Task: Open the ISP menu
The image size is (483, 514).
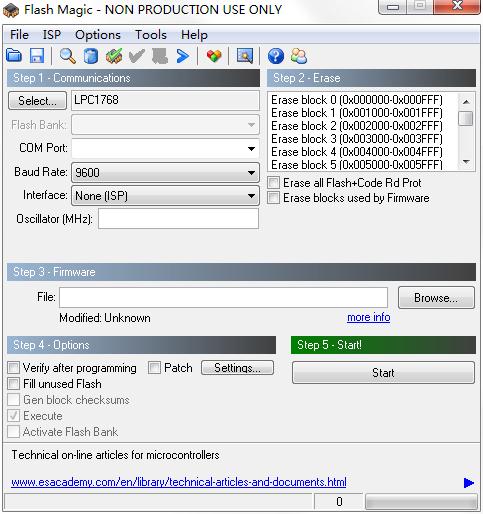Action: (x=52, y=35)
